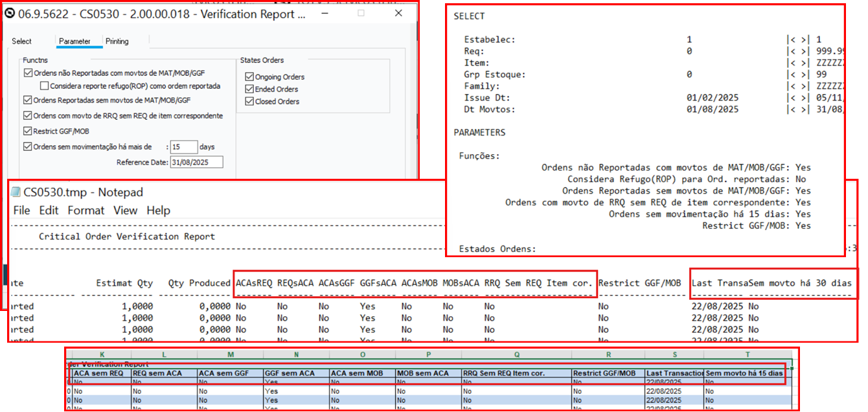
Task: Uncheck Ongoing Orders checkbox
Action: (249, 76)
